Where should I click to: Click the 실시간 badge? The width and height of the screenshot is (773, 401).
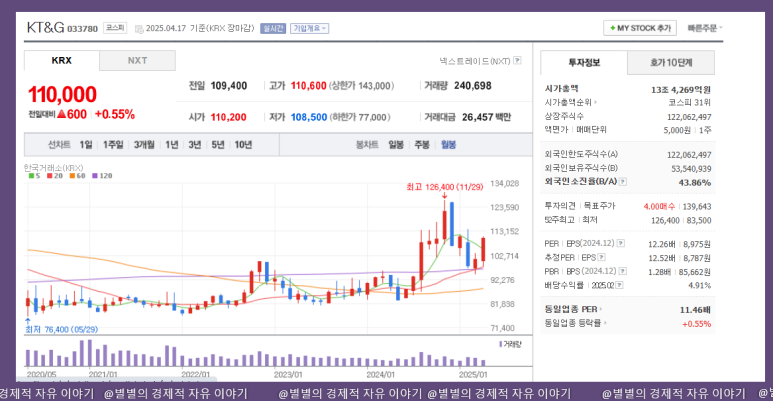tap(273, 29)
